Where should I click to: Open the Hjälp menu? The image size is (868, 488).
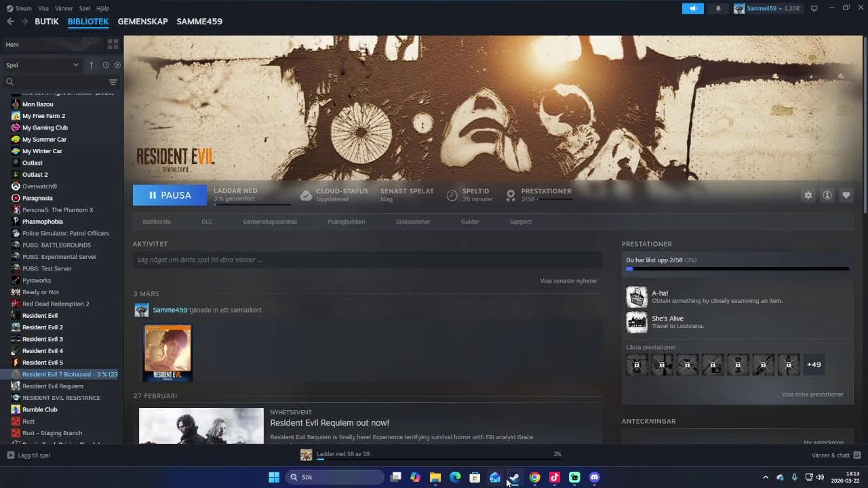[x=102, y=8]
